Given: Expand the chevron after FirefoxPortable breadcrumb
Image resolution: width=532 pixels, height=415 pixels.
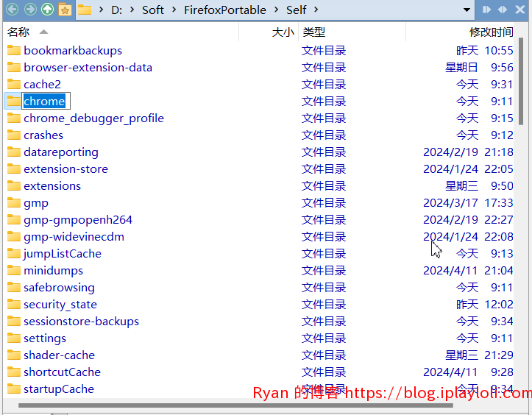Looking at the screenshot, I should pyautogui.click(x=276, y=10).
